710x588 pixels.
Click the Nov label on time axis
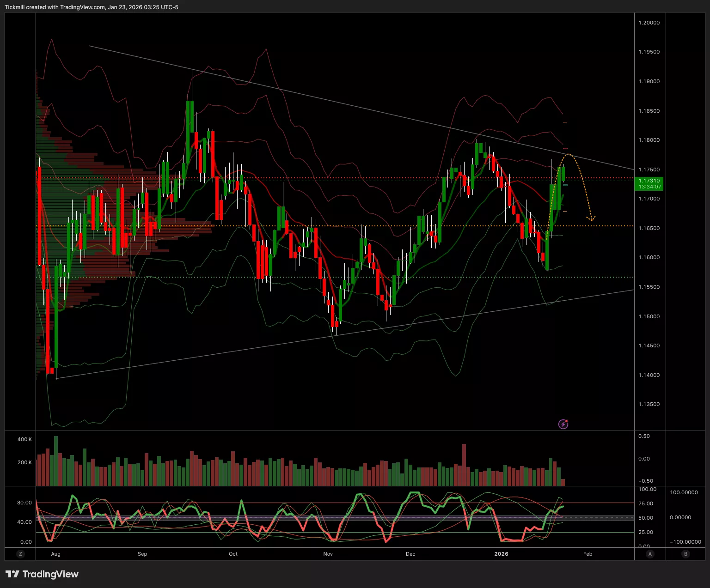click(328, 554)
